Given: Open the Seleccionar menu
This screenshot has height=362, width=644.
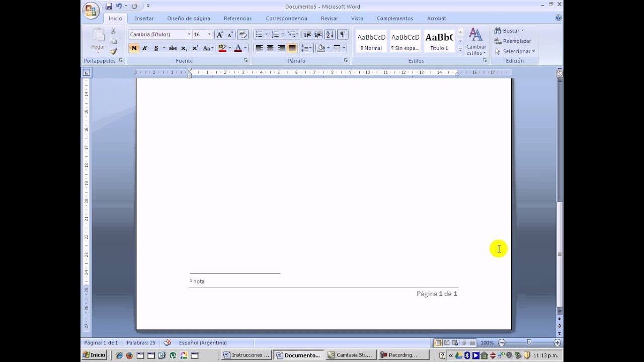Looking at the screenshot, I should pyautogui.click(x=515, y=51).
